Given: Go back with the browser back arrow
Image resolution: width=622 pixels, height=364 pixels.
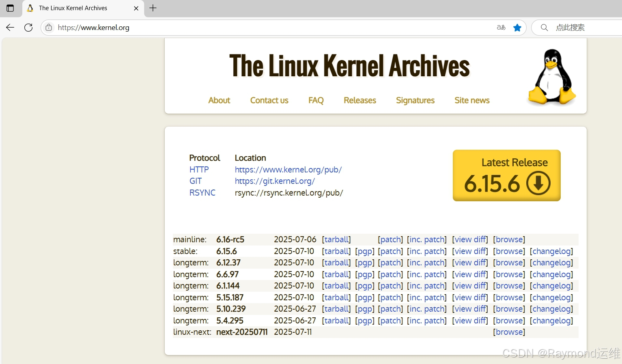Looking at the screenshot, I should (10, 28).
